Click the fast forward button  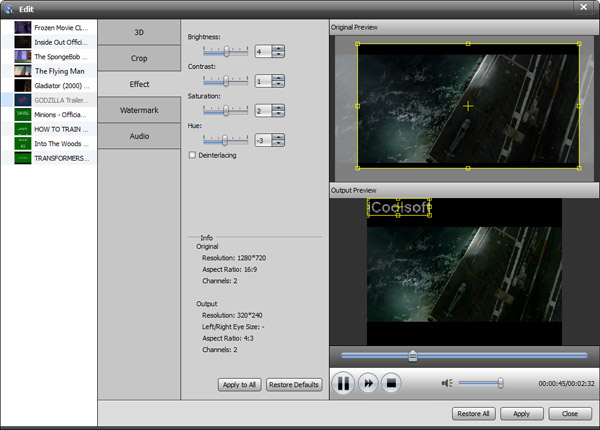(368, 383)
